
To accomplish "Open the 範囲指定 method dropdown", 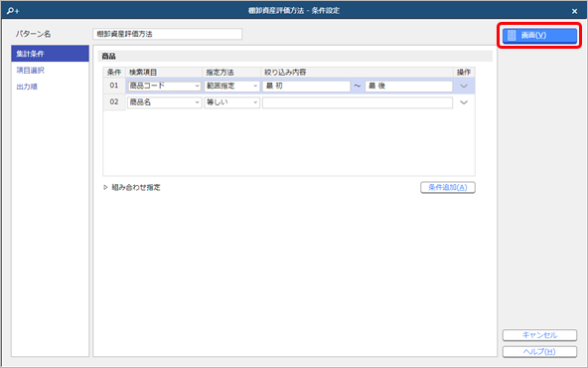I will (x=231, y=86).
